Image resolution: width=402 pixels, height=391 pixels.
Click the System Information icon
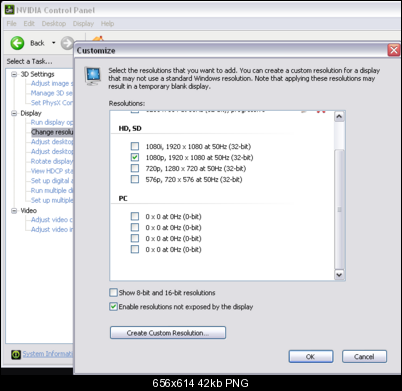pyautogui.click(x=16, y=354)
